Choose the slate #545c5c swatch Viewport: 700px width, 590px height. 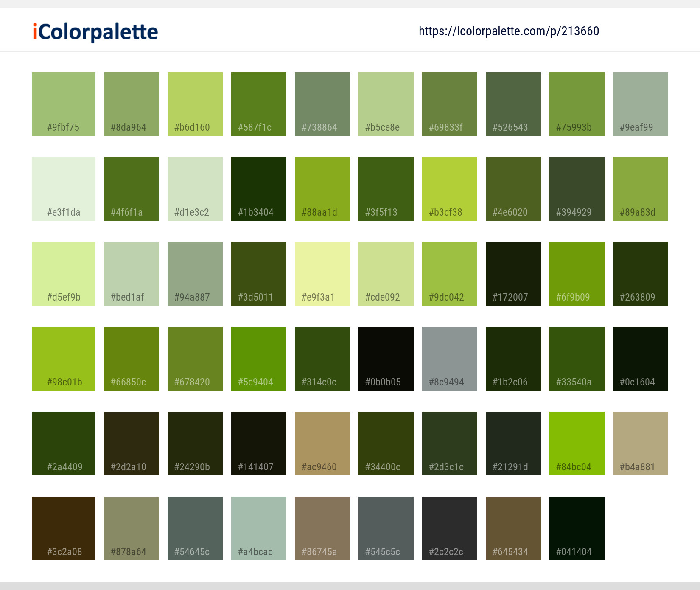(x=386, y=528)
